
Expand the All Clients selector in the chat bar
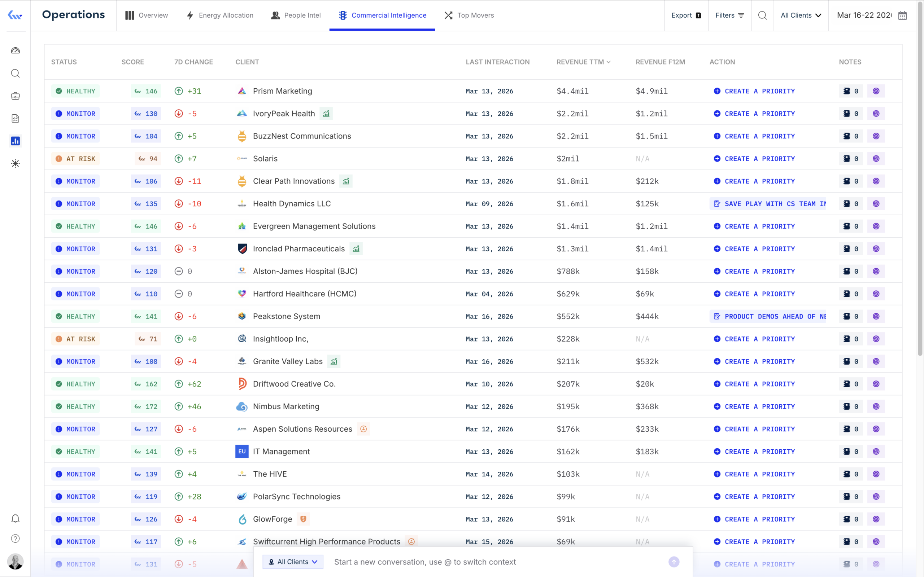coord(292,562)
